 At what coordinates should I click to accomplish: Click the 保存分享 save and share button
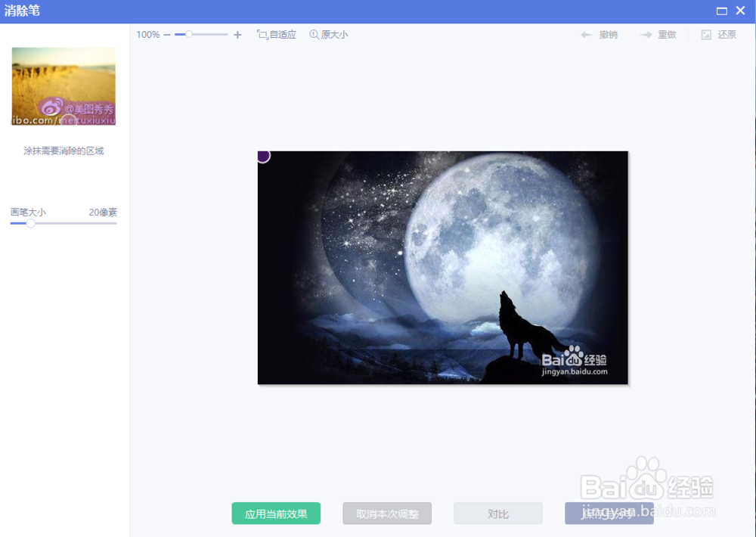coord(609,514)
